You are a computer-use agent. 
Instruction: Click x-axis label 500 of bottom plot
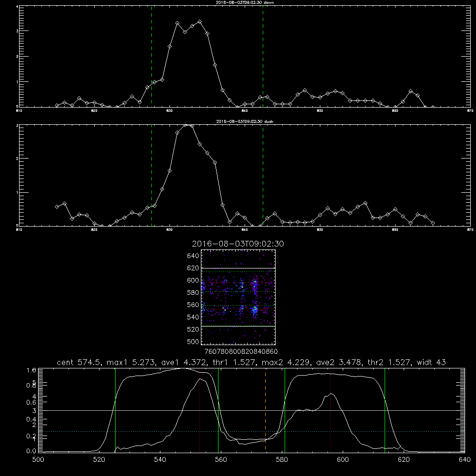38,460
